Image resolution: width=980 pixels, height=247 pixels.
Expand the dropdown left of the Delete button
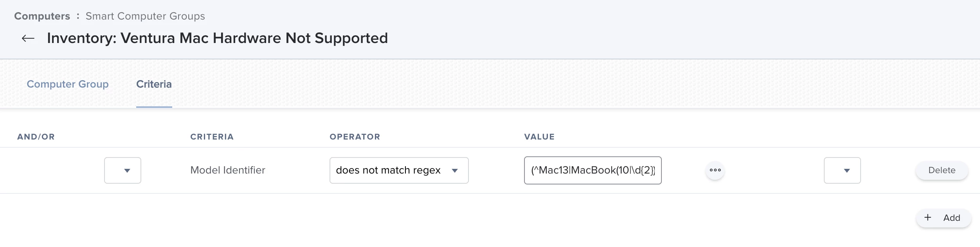[x=842, y=170]
